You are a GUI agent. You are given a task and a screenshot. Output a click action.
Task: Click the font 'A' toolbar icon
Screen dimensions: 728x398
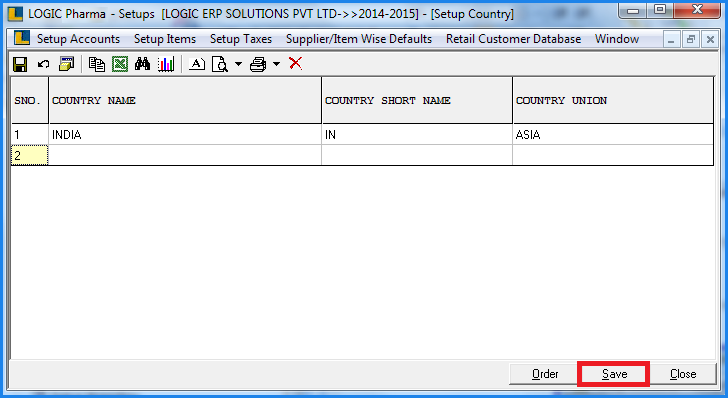click(x=197, y=64)
